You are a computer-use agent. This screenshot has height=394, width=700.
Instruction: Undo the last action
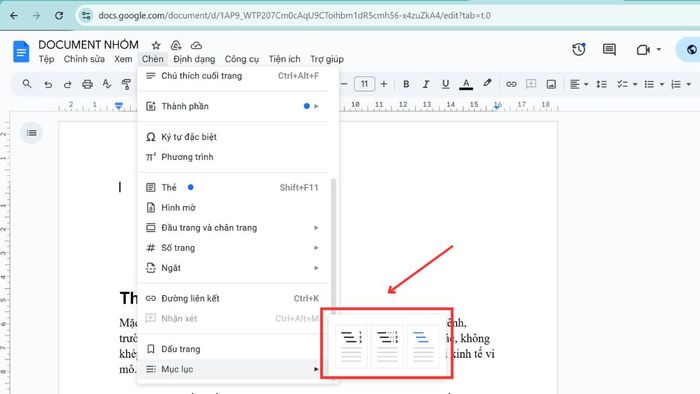point(48,84)
